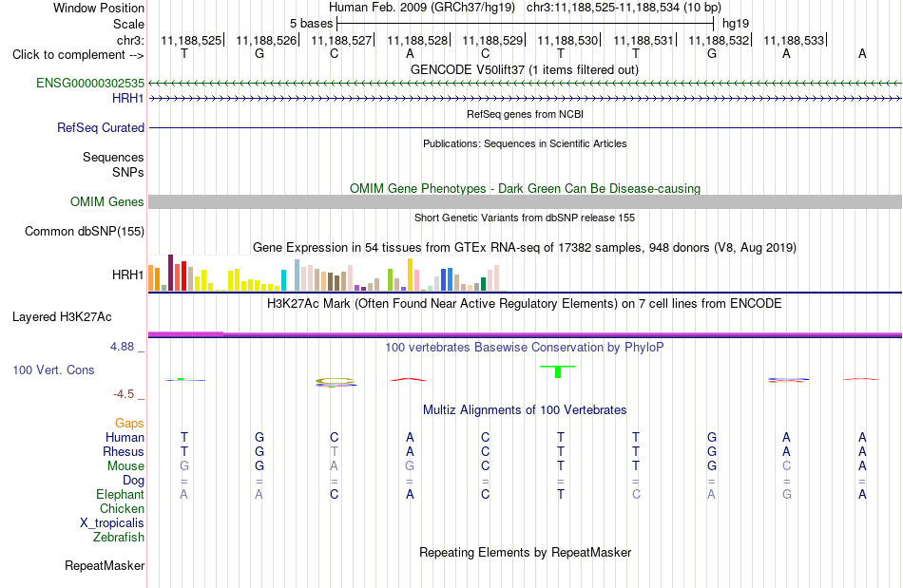Click the OMIM Genes track label
The height and width of the screenshot is (588, 903).
(x=107, y=202)
